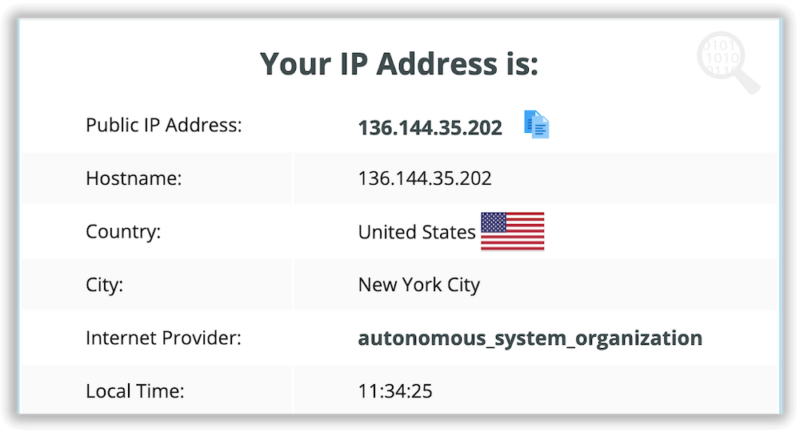Click the word "Address" in the heading
Screen dimensions: 800x432
(437, 64)
